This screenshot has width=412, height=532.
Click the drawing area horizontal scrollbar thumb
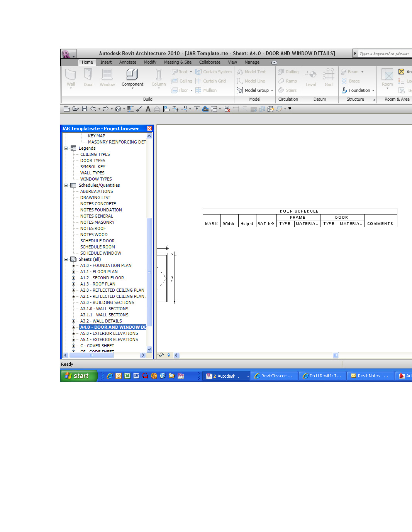(x=336, y=355)
